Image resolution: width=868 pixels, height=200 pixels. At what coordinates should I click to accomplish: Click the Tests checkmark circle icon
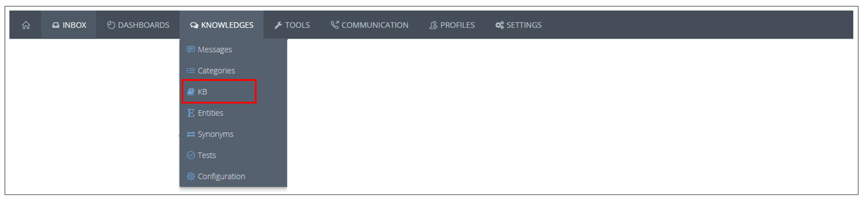click(190, 155)
